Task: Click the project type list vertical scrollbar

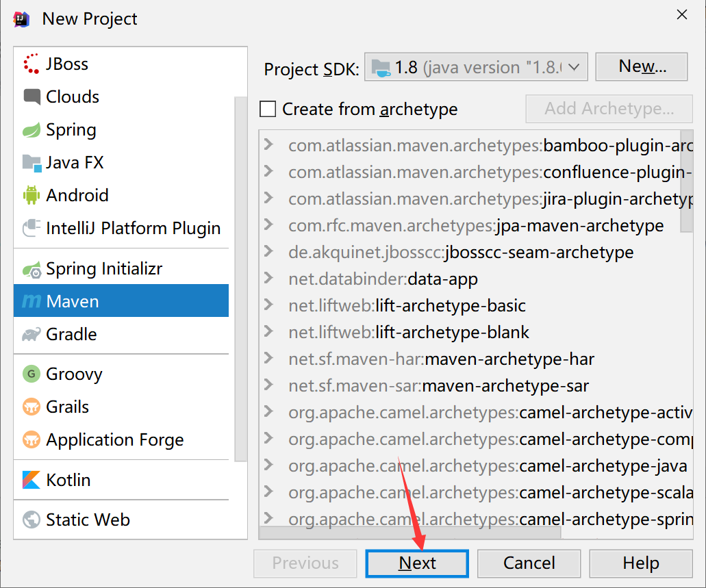Action: coord(241,279)
